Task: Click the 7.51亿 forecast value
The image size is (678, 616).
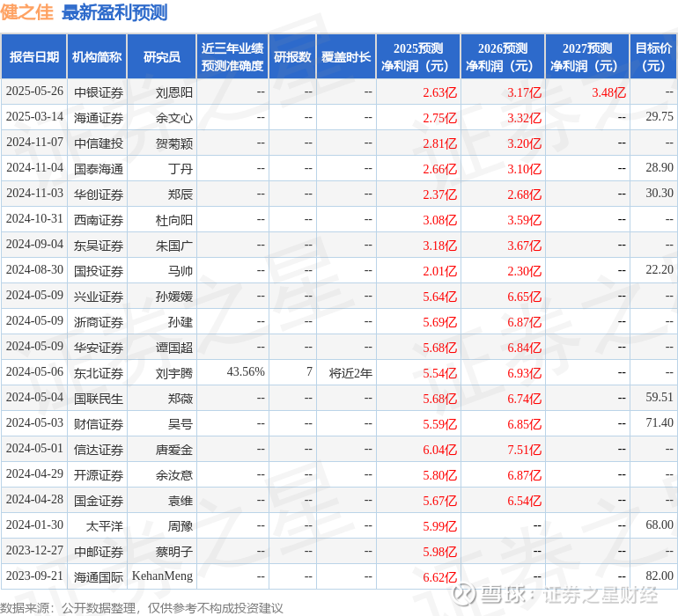Action: point(525,450)
